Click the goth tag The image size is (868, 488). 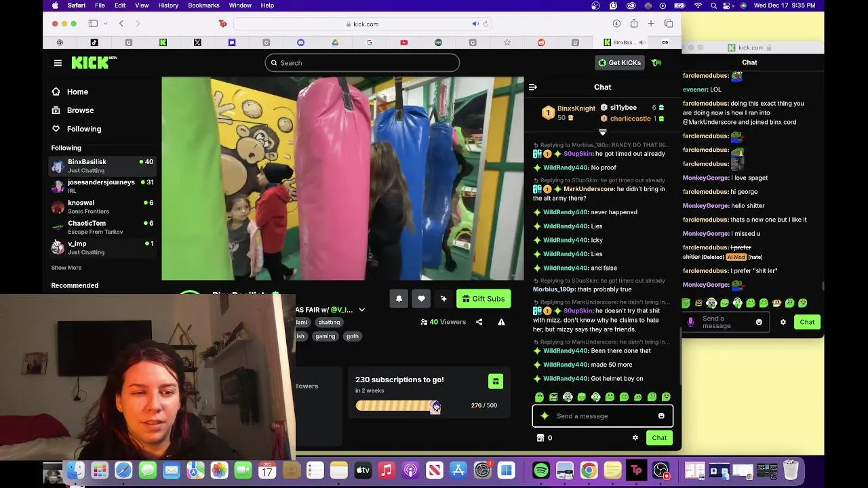click(x=353, y=336)
